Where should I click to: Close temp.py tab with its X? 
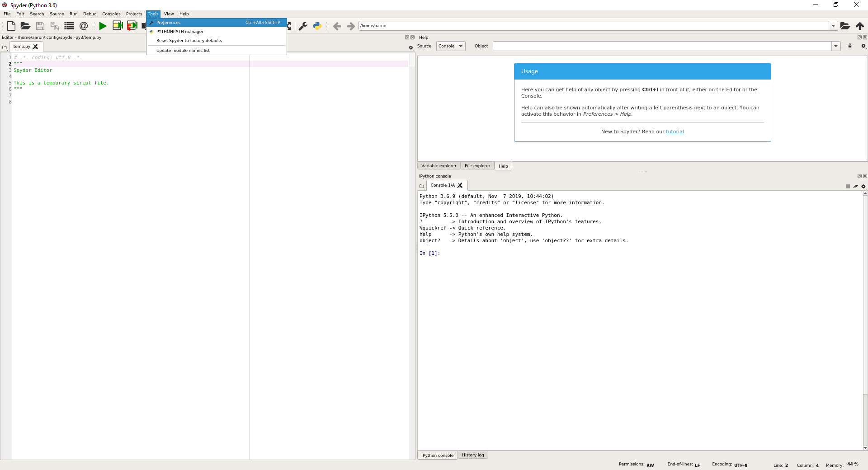pos(36,47)
